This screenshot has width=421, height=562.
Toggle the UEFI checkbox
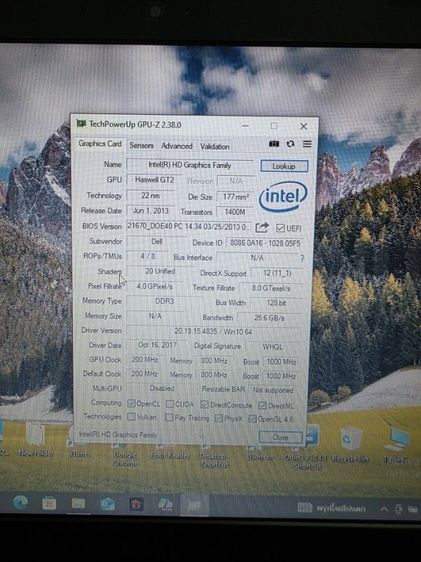tap(280, 228)
